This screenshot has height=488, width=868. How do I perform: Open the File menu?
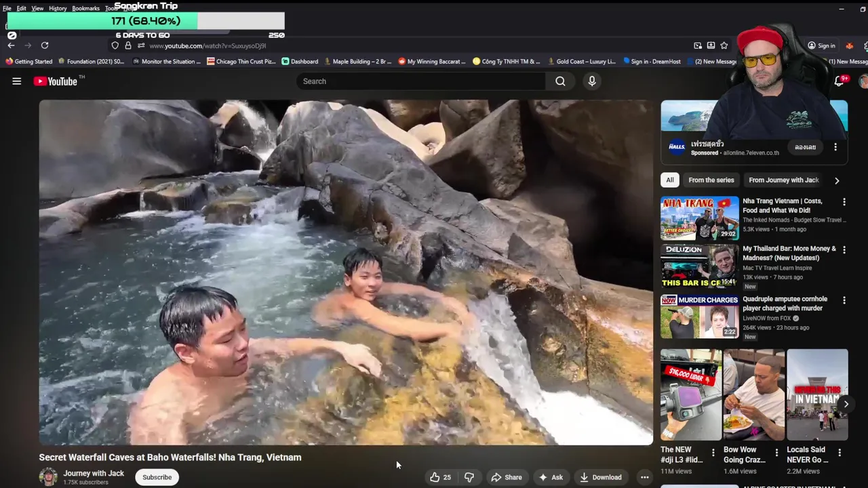(x=7, y=8)
